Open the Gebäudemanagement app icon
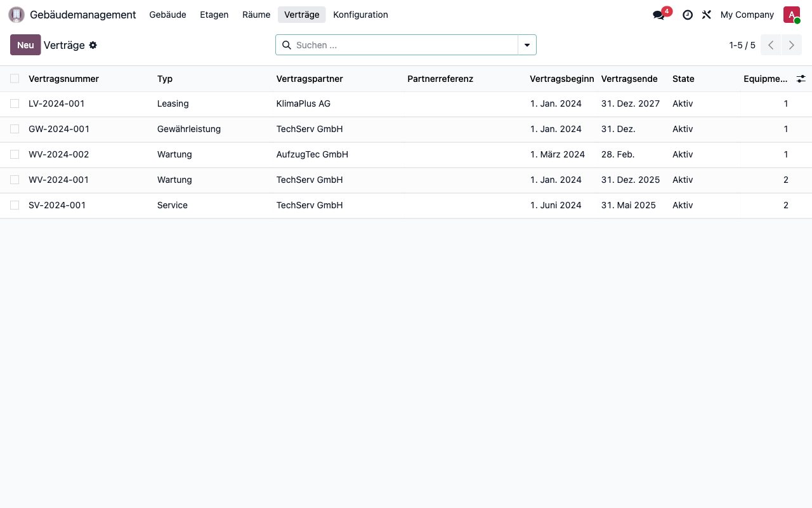This screenshot has height=508, width=812. tap(16, 15)
